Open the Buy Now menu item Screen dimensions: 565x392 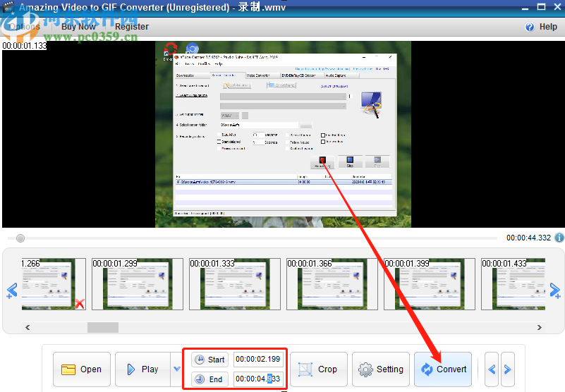point(78,27)
